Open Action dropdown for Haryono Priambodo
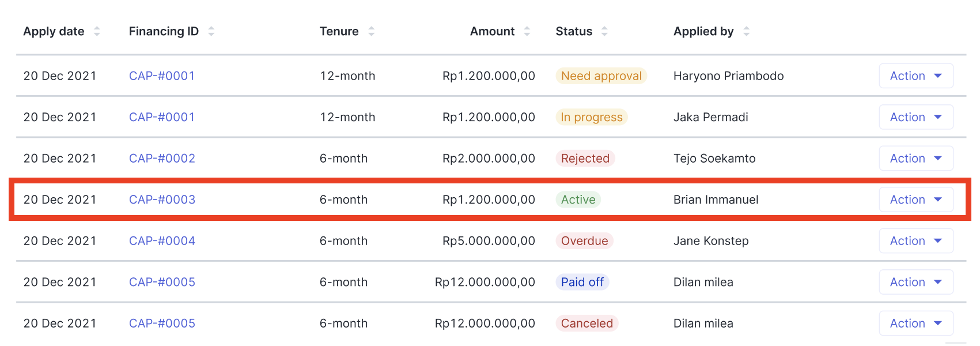Screen dimensions: 980x346 (x=916, y=76)
